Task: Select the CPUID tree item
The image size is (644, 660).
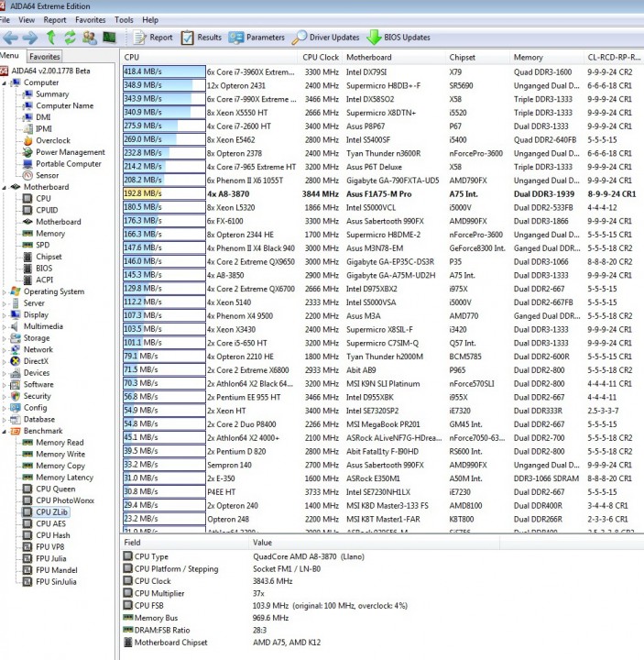Action: [x=47, y=210]
